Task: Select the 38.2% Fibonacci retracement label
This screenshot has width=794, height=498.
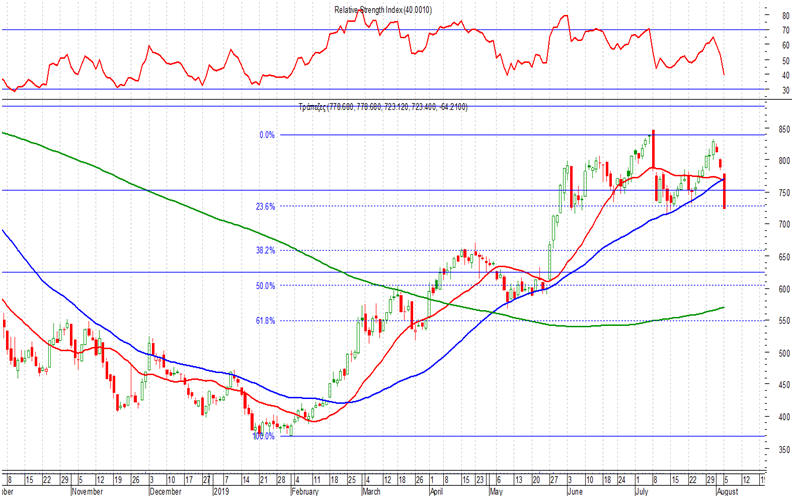Action: (x=265, y=250)
